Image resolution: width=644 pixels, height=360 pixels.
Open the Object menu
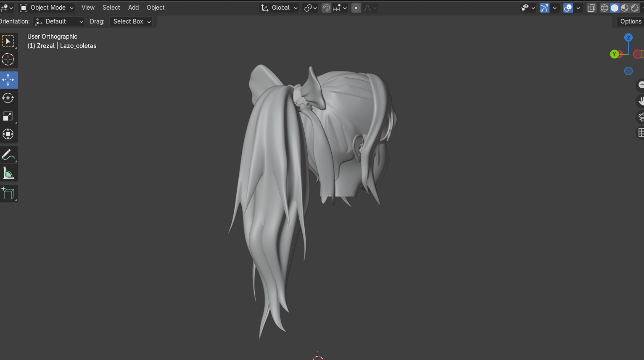(156, 8)
